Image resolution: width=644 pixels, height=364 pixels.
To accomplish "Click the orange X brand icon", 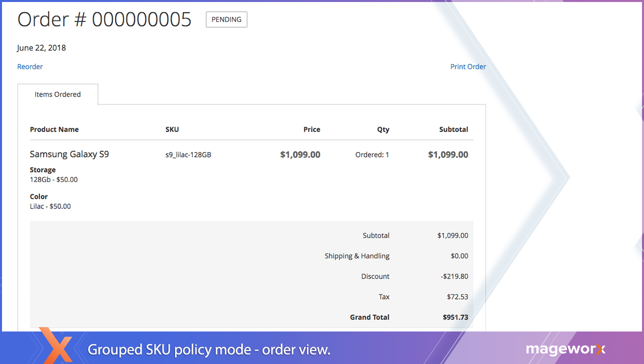I will 56,349.
